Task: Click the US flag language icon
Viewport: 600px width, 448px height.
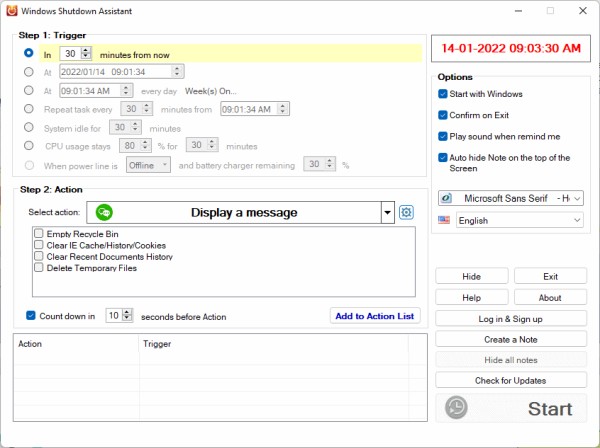Action: tap(444, 220)
